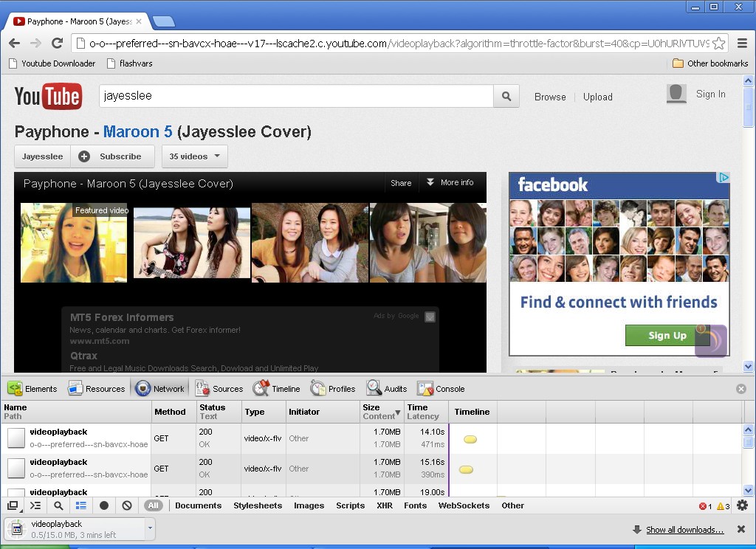Open the Sources panel

219,388
